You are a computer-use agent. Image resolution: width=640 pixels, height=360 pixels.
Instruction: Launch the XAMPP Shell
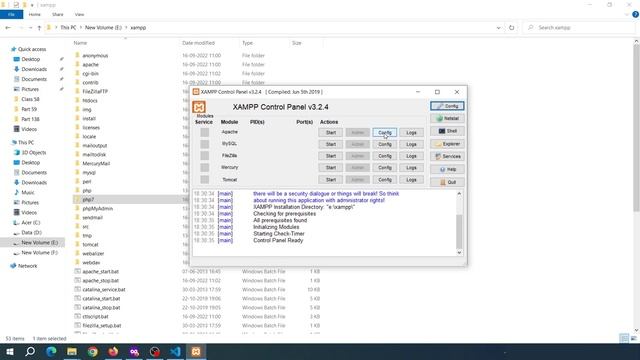[447, 131]
